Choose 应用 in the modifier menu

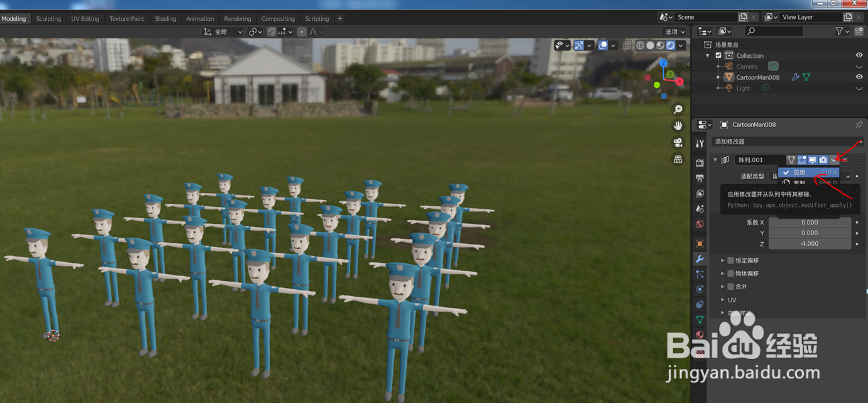[x=808, y=172]
